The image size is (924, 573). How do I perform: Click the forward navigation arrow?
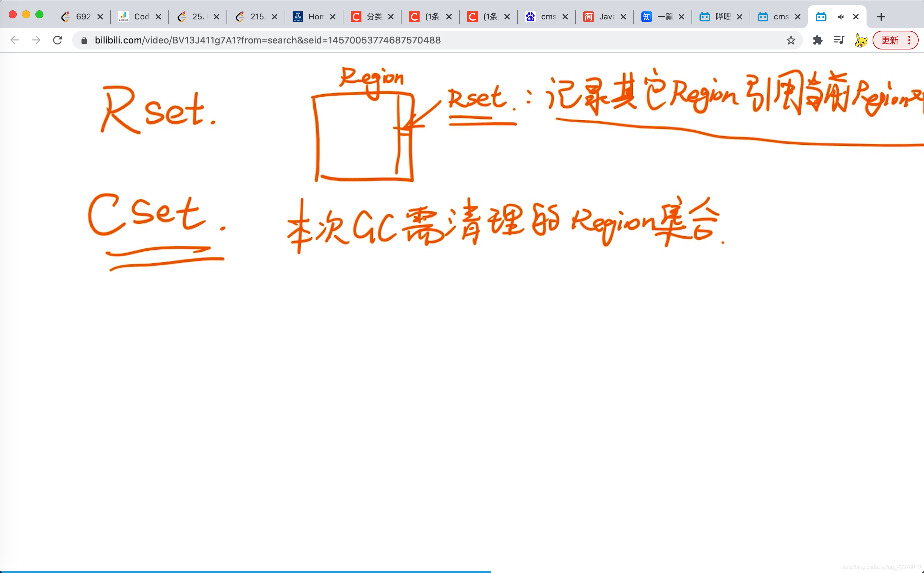coord(36,40)
